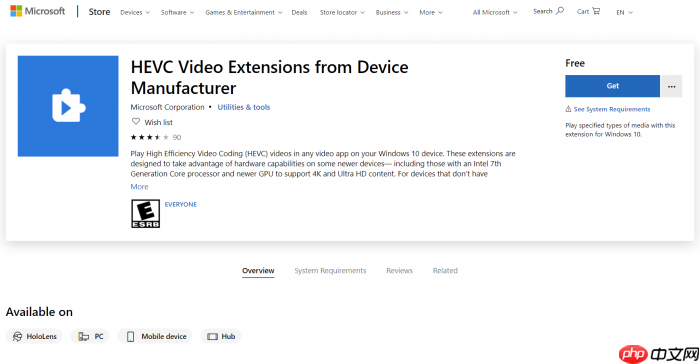Click the ESRB rating badge

[x=146, y=213]
